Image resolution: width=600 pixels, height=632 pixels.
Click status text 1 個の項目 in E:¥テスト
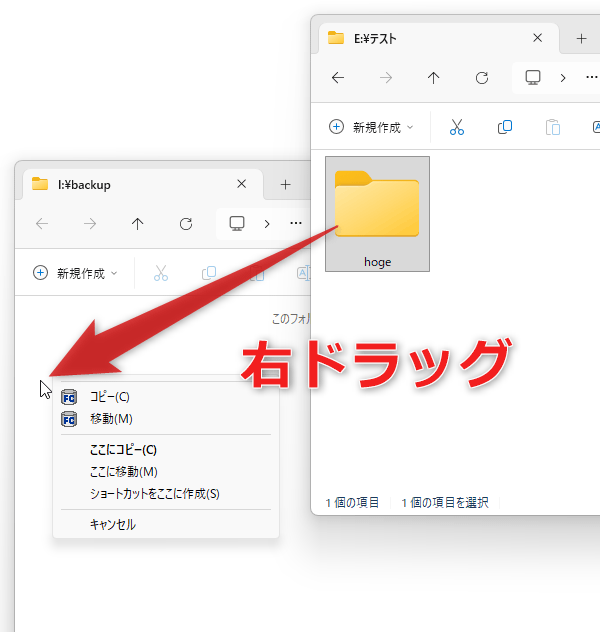tap(352, 503)
